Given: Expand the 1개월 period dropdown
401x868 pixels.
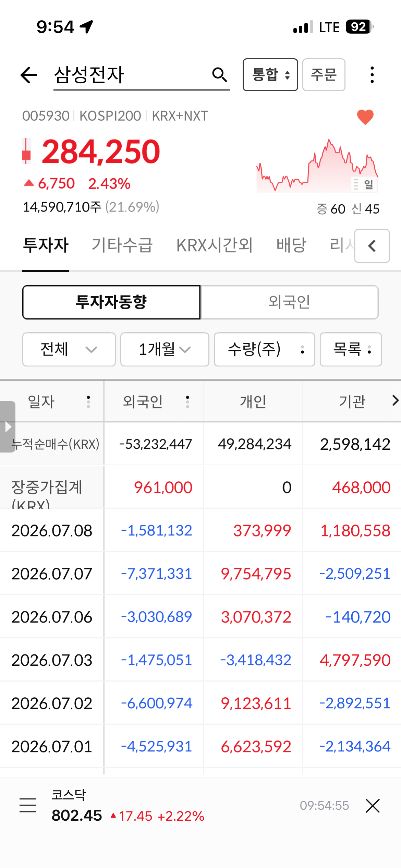Looking at the screenshot, I should [x=165, y=349].
